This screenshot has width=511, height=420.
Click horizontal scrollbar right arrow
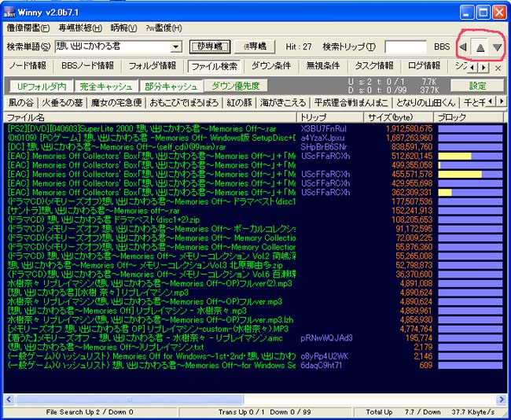coord(502,399)
